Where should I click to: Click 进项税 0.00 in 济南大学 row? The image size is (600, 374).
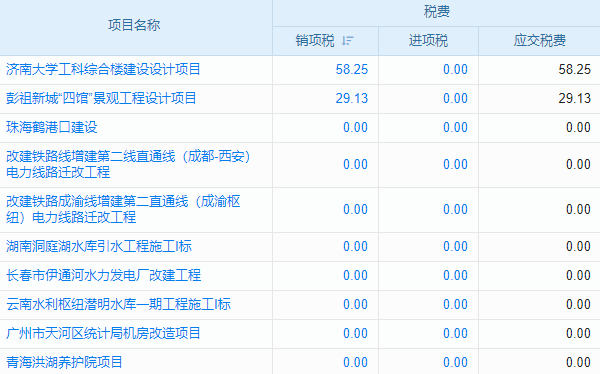click(455, 70)
